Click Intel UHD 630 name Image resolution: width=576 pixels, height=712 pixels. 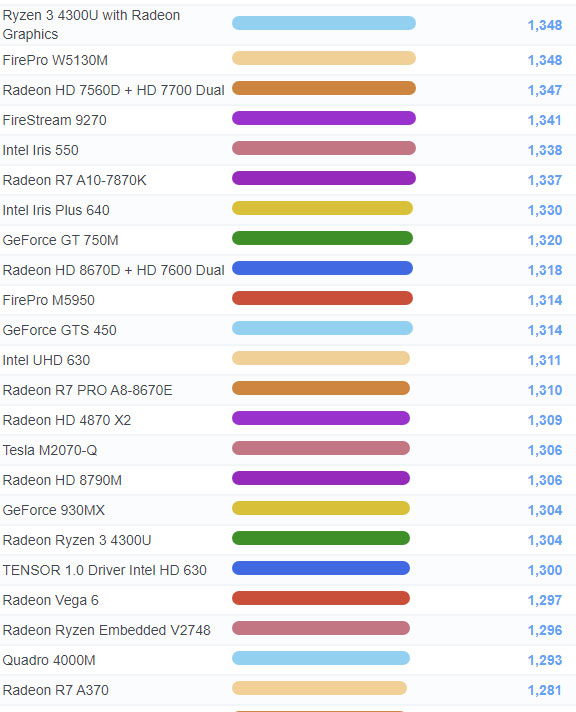tap(46, 360)
